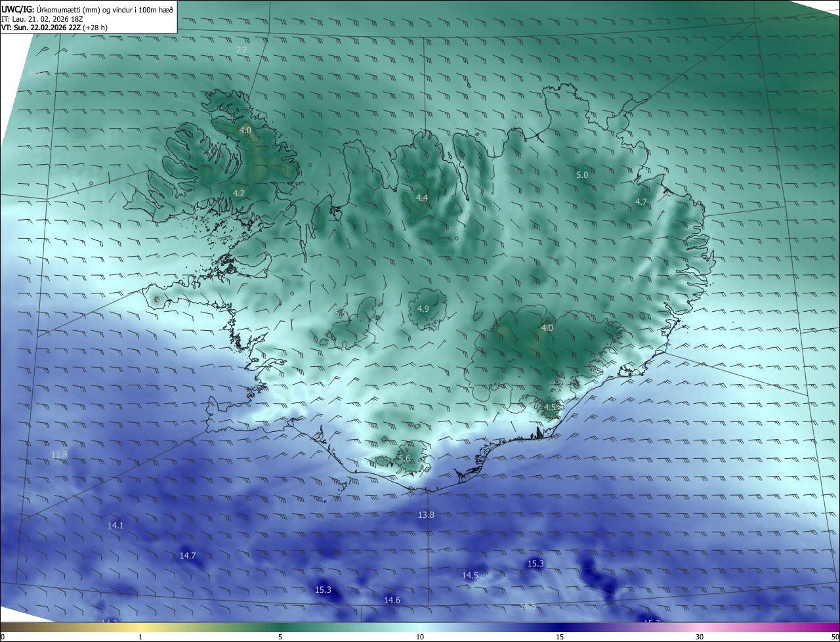Click the legend tick label '1'
The height and width of the screenshot is (642, 840).
coord(140,637)
